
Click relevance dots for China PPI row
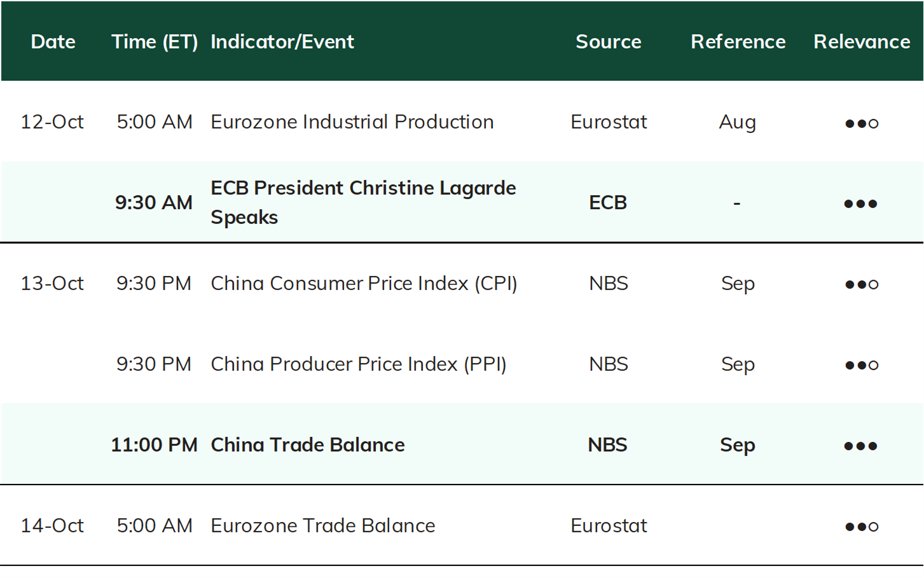pos(862,366)
